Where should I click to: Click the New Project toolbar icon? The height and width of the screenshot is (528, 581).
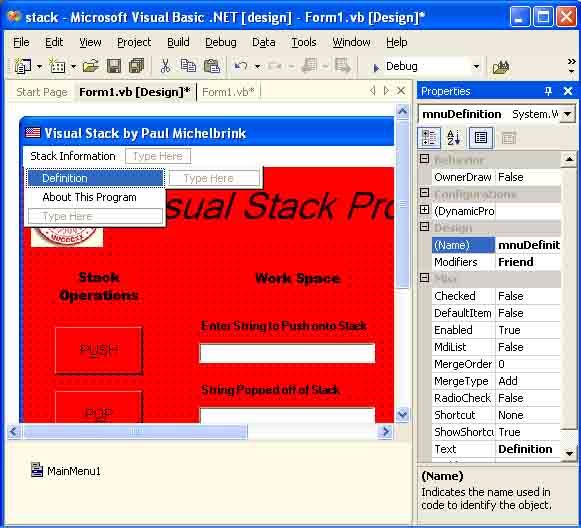coord(23,66)
